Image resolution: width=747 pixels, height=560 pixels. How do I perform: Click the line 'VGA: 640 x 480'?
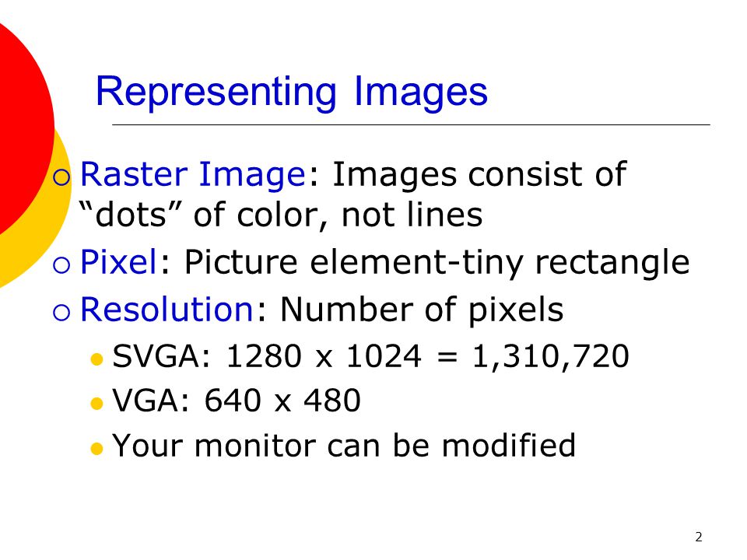(x=237, y=400)
